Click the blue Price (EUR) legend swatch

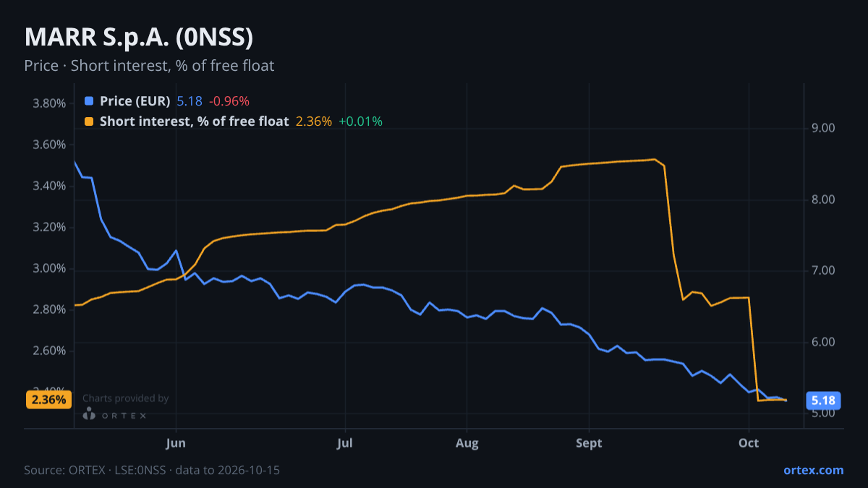click(89, 101)
